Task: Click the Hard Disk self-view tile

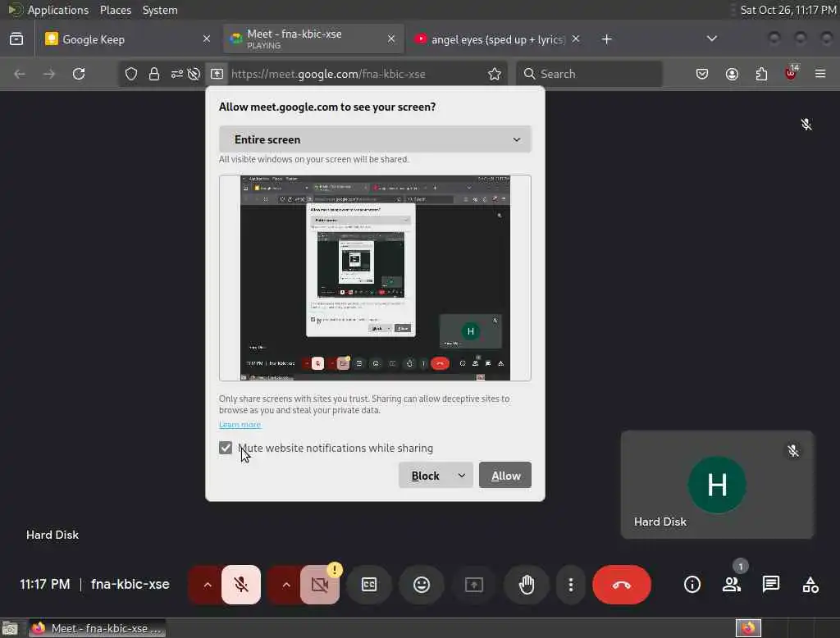Action: pos(717,485)
